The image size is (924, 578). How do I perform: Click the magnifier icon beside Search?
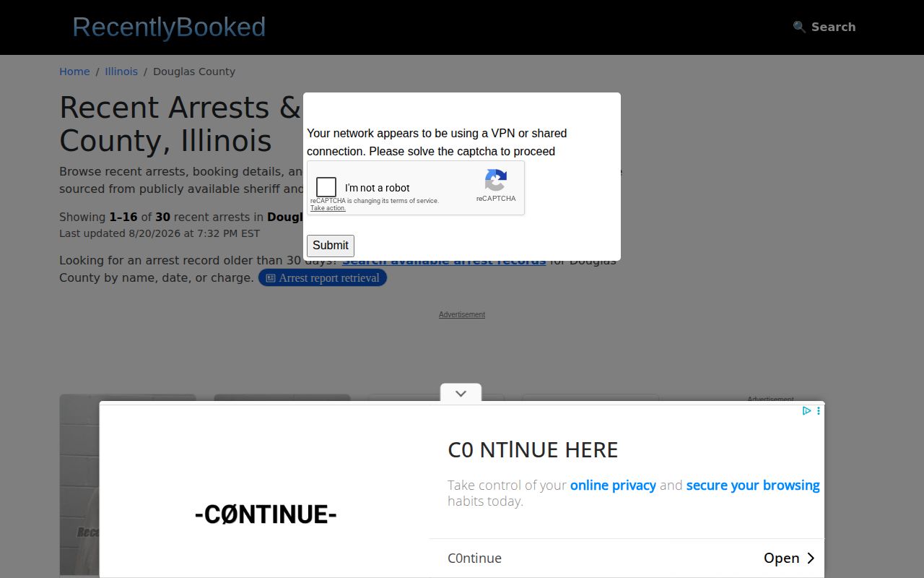coord(799,27)
